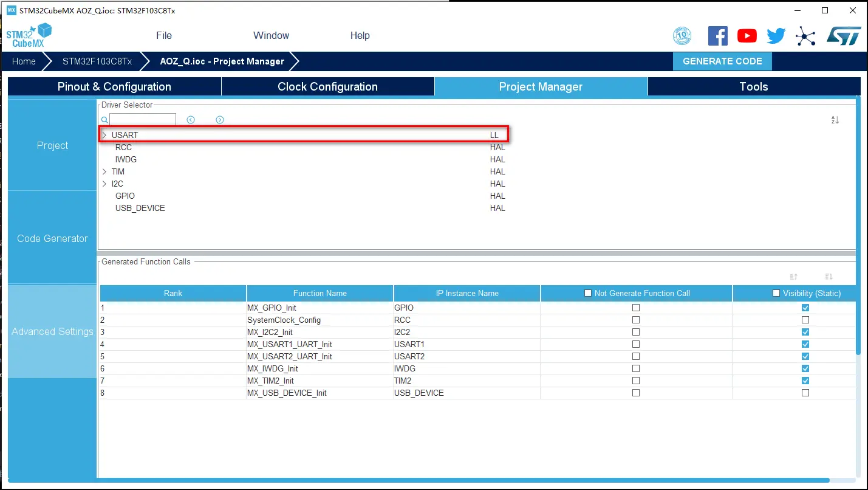The height and width of the screenshot is (490, 868).
Task: Uncheck Visibility Static for MX_TIM2_Init
Action: click(805, 381)
